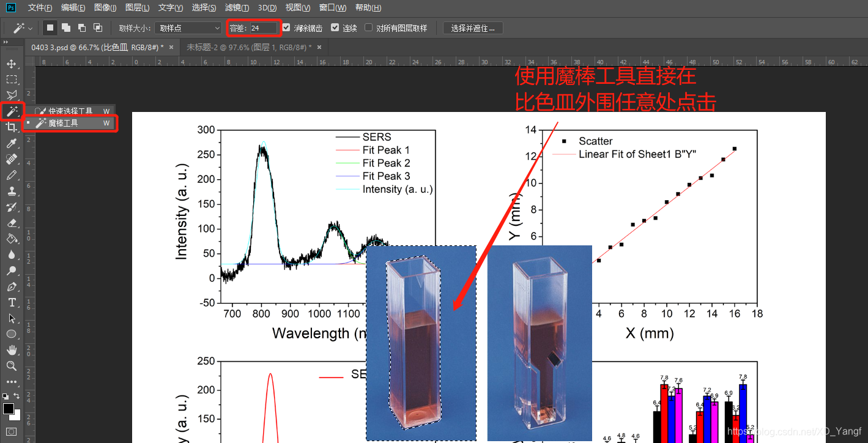Viewport: 868px width, 443px height.
Task: Open the 选择(S) menu
Action: coord(204,7)
